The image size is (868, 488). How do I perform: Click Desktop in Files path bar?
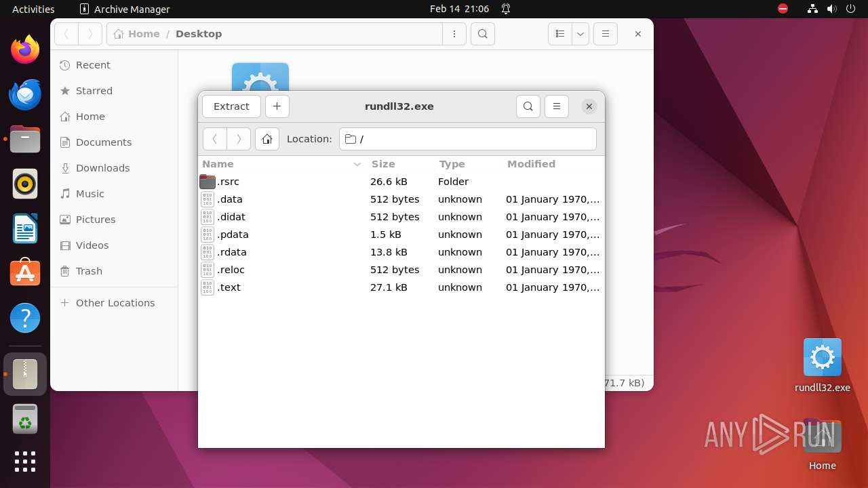click(199, 34)
